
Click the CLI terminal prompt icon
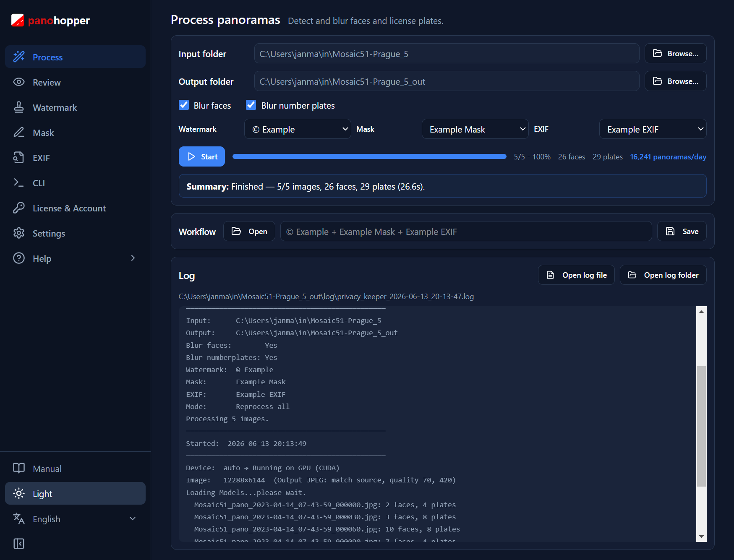(x=19, y=182)
